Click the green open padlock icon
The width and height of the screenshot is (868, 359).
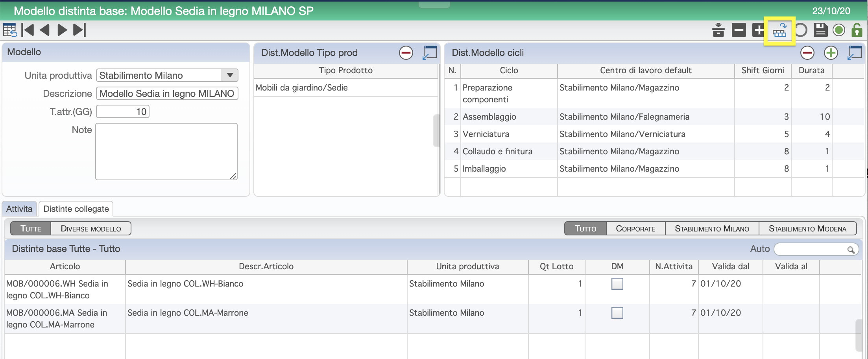click(x=857, y=30)
